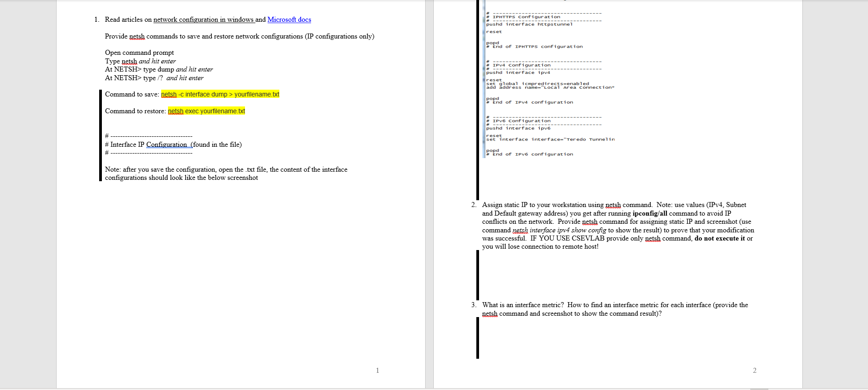Image resolution: width=868 pixels, height=390 pixels.
Task: Click 'What is an interface metric?' question
Action: pyautogui.click(x=615, y=309)
